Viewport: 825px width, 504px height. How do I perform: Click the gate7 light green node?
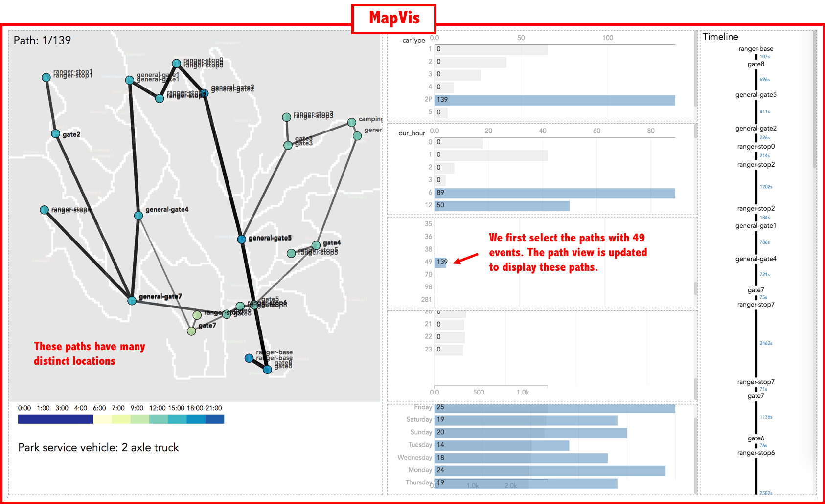coord(191,331)
